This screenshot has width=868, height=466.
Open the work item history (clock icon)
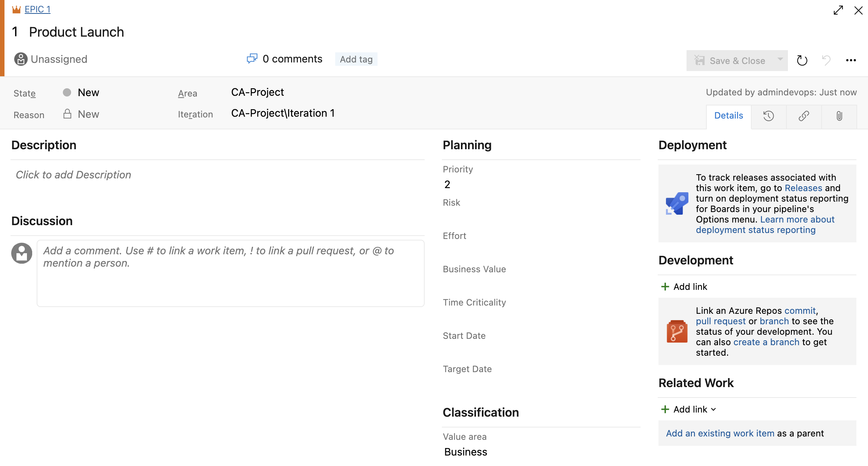pyautogui.click(x=769, y=116)
